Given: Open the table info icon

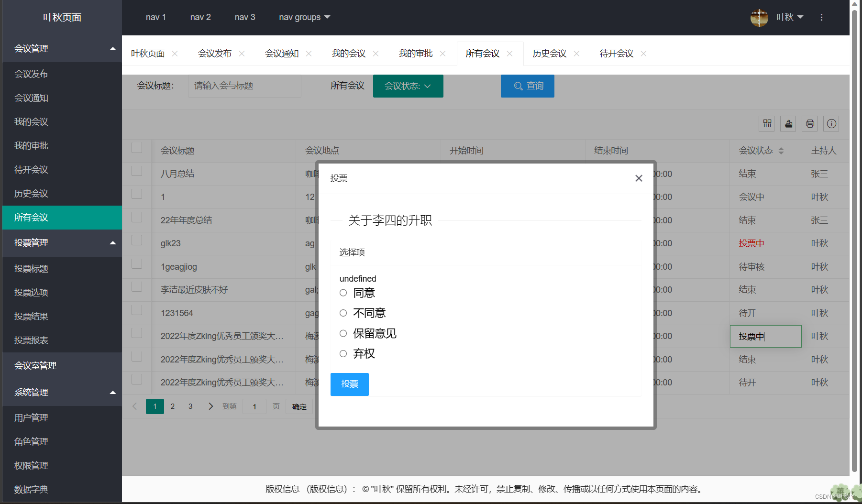Looking at the screenshot, I should tap(831, 124).
